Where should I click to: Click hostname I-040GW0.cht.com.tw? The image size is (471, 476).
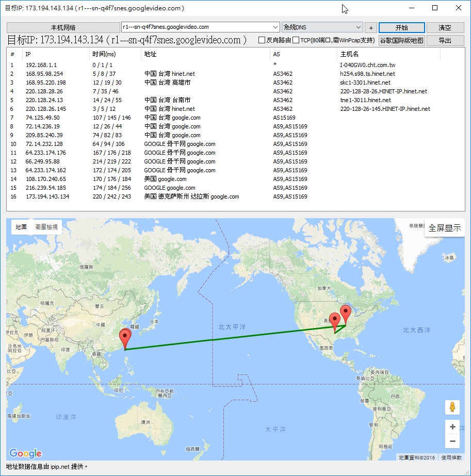pyautogui.click(x=368, y=65)
